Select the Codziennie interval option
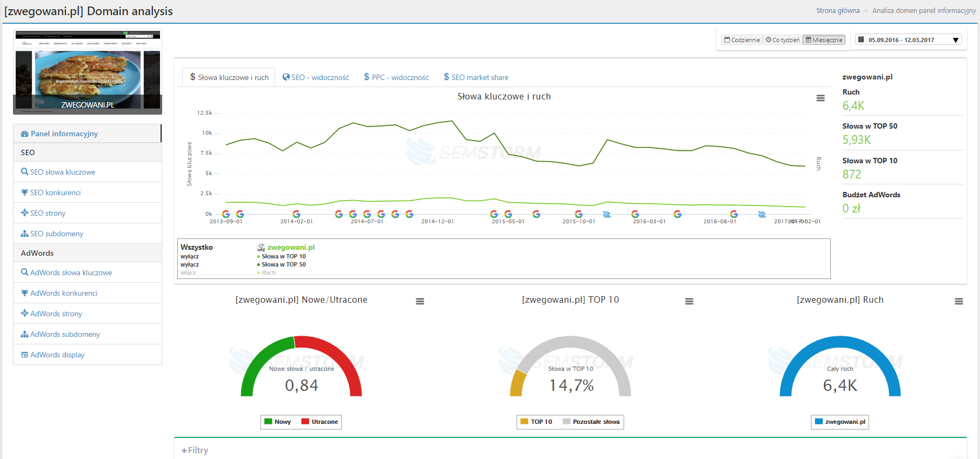 (x=742, y=40)
